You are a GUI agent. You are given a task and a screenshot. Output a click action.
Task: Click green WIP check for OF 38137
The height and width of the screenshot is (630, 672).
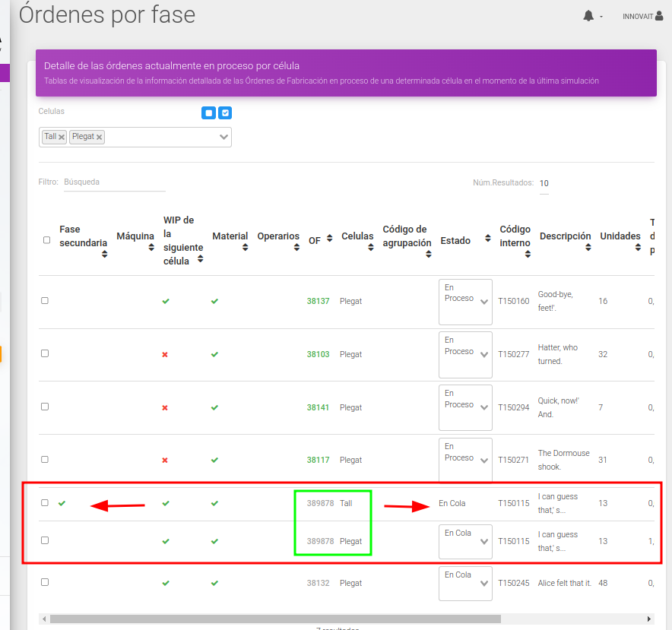tap(166, 301)
